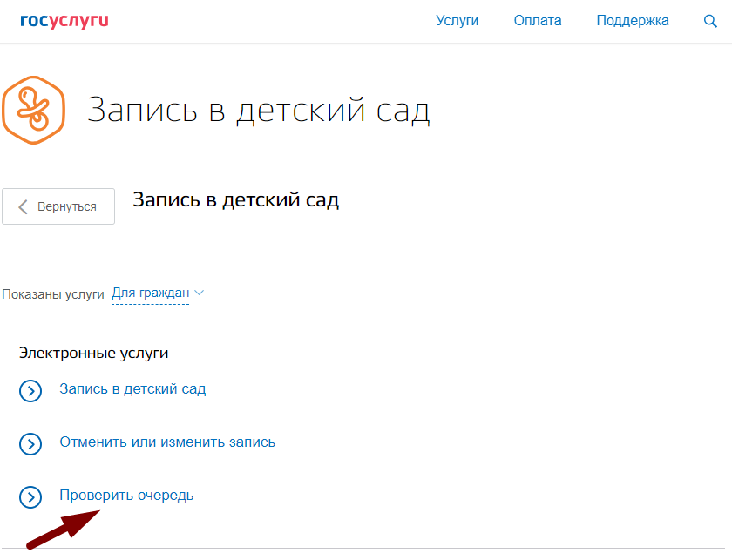The image size is (732, 560).
Task: Click the left chevron inside Вернуться button
Action: [24, 206]
